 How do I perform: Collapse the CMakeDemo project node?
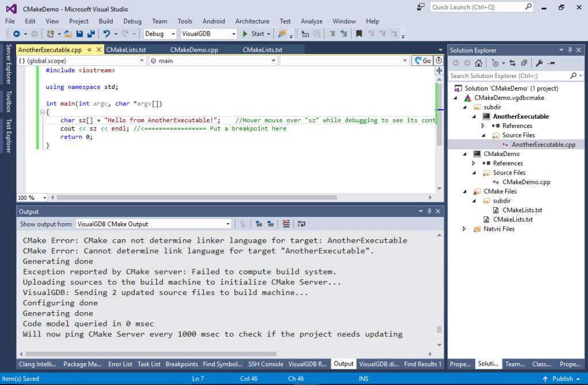tap(464, 153)
